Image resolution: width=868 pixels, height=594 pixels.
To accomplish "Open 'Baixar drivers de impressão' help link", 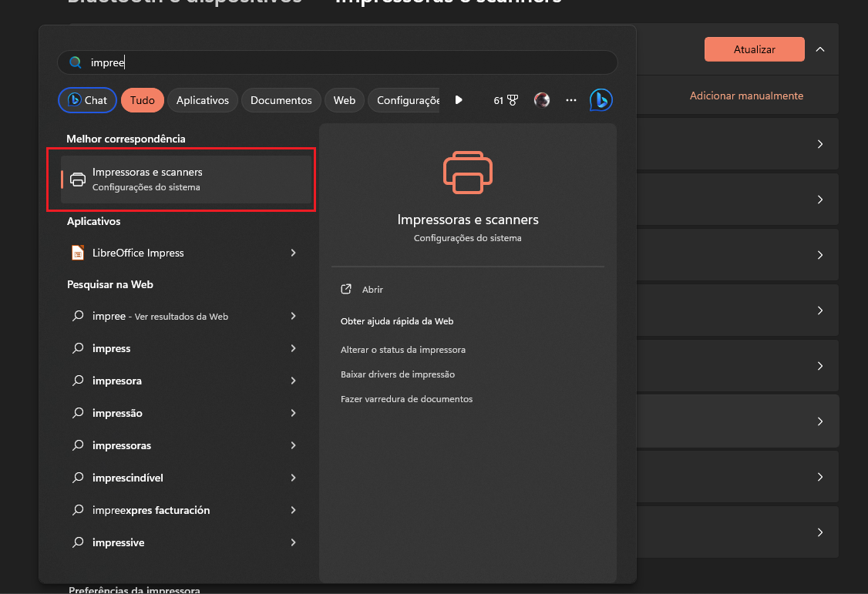I will (x=398, y=374).
